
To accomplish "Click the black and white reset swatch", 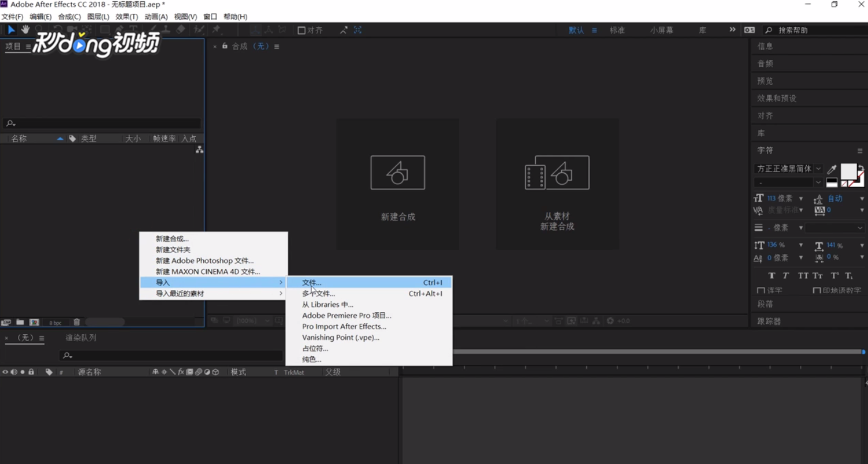I will [x=832, y=182].
